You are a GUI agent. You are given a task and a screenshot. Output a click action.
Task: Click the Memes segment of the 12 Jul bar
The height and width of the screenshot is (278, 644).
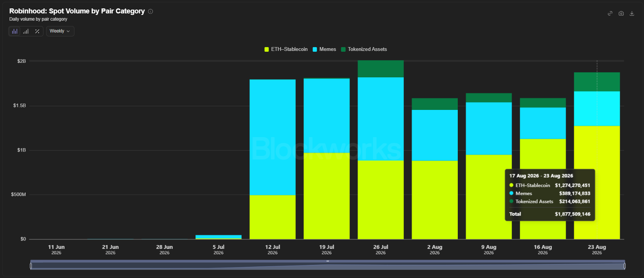click(x=273, y=137)
